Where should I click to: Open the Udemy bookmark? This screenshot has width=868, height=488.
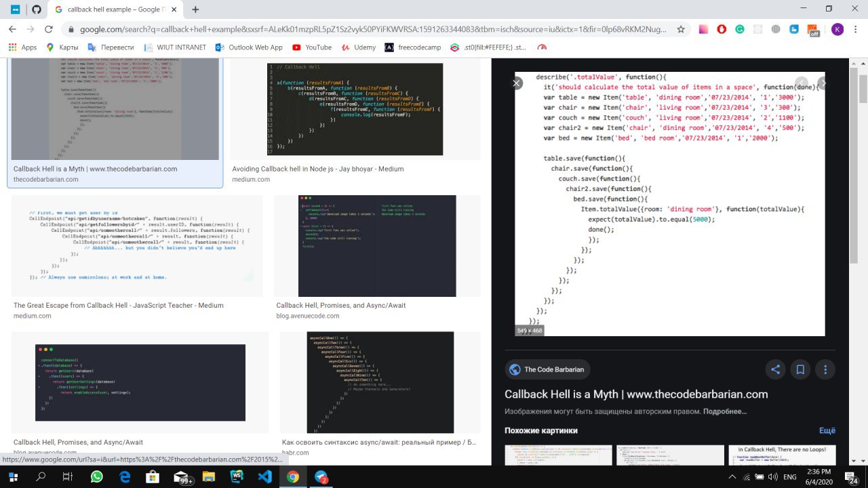point(358,47)
